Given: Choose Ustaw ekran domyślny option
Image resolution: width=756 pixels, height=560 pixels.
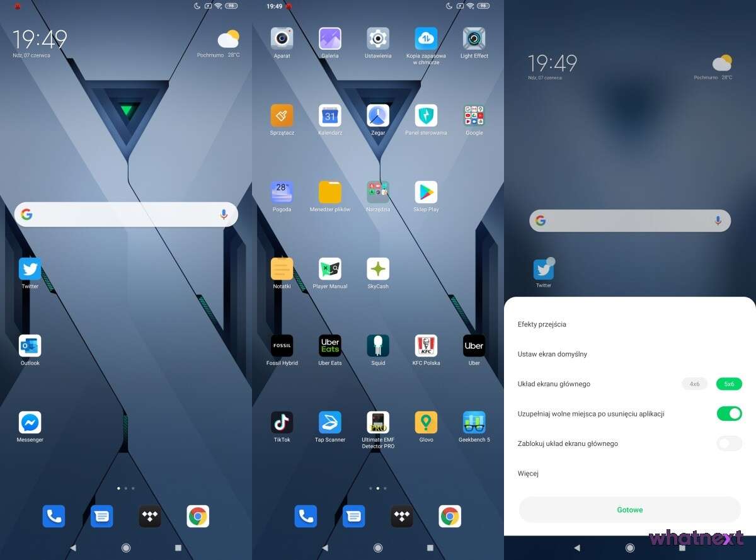Looking at the screenshot, I should [552, 354].
